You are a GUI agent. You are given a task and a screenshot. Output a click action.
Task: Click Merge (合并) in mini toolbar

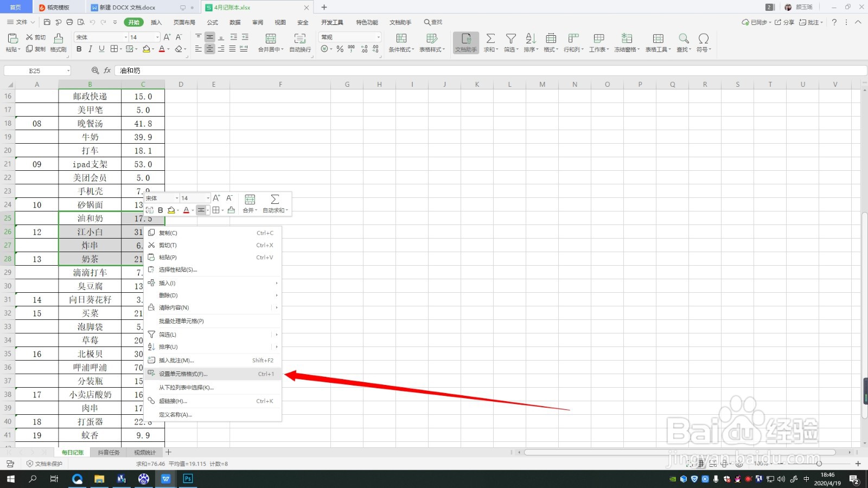point(250,203)
